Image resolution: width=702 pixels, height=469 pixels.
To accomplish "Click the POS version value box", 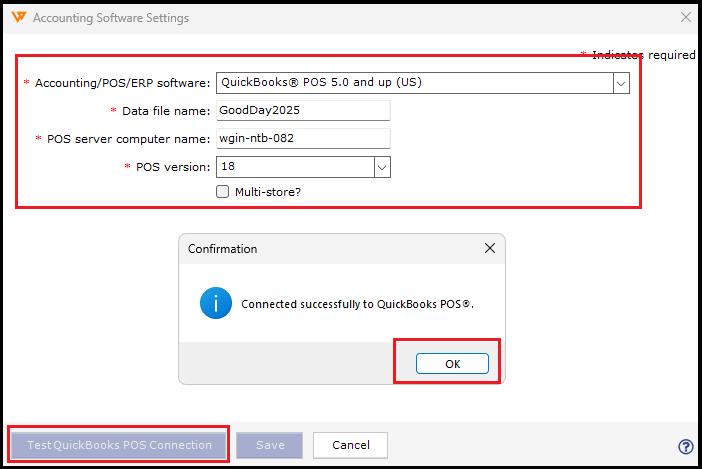I will tap(294, 167).
